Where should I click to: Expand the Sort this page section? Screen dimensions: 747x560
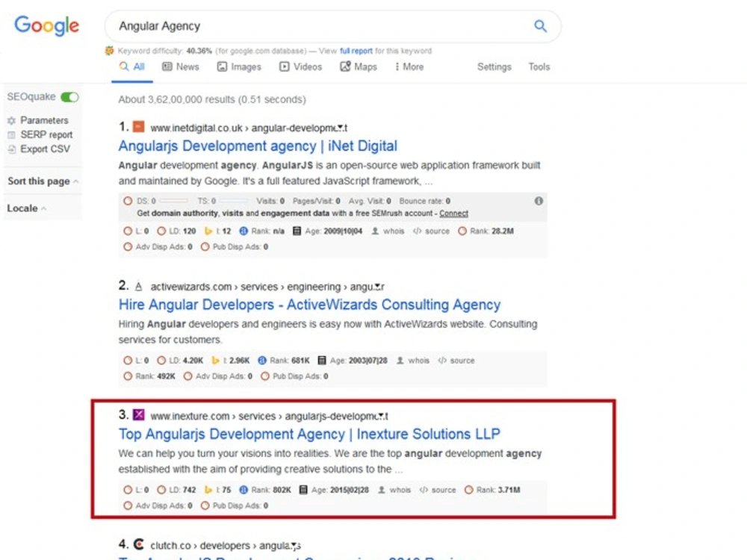(x=43, y=181)
